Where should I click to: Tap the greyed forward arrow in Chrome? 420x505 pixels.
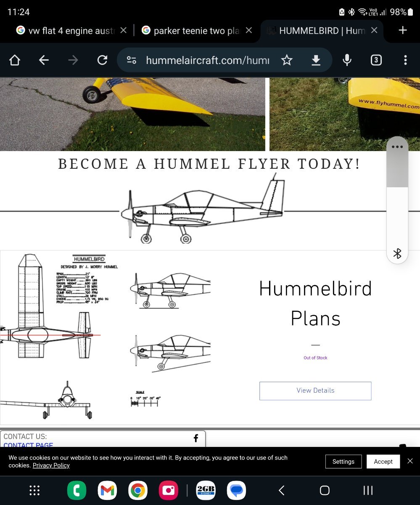click(73, 60)
